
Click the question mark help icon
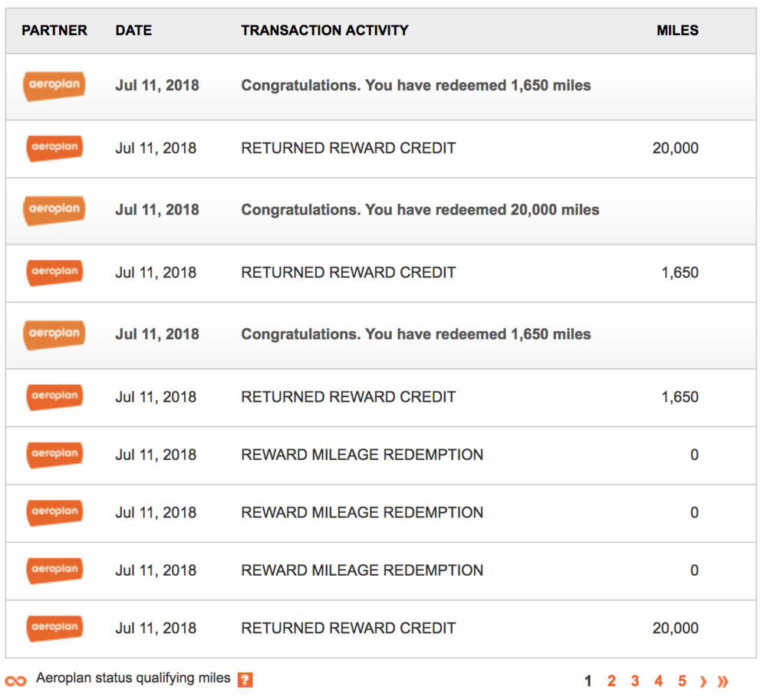click(x=245, y=679)
